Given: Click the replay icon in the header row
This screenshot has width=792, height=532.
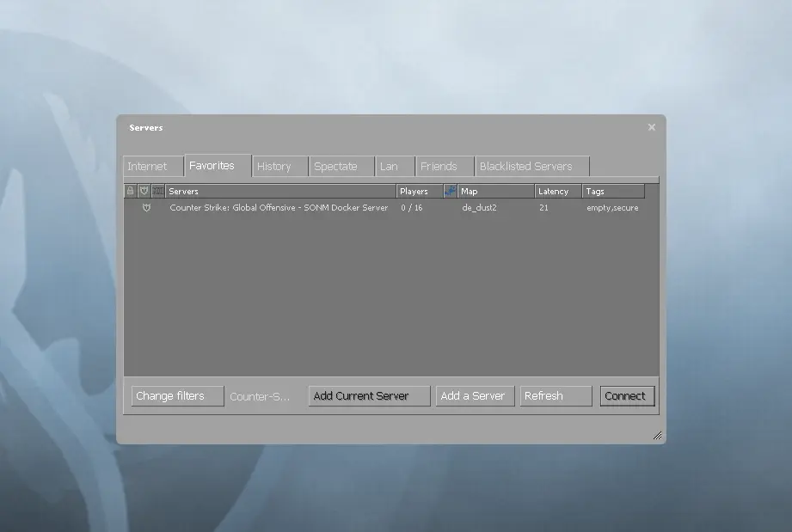Looking at the screenshot, I should pos(157,190).
